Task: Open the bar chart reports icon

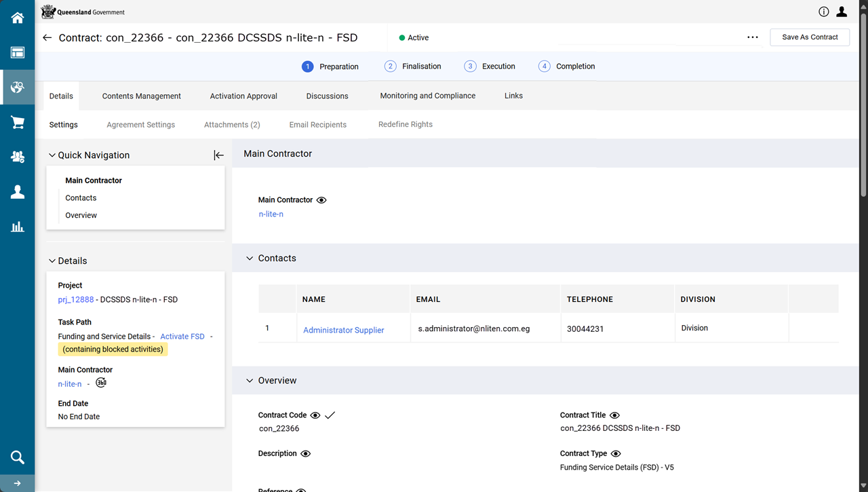Action: pos(17,227)
